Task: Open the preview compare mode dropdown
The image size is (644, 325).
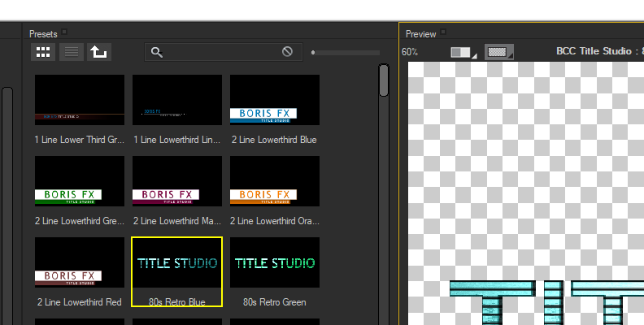Action: click(x=463, y=52)
